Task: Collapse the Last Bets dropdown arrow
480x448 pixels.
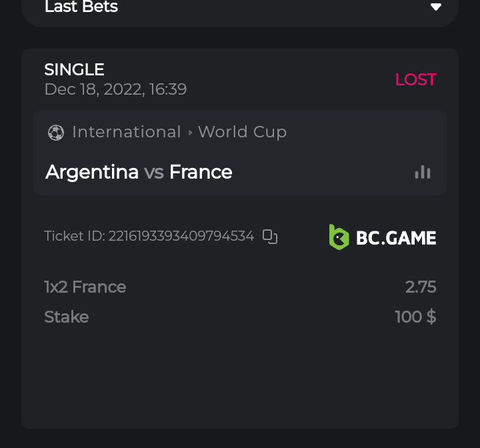Action: (x=436, y=7)
